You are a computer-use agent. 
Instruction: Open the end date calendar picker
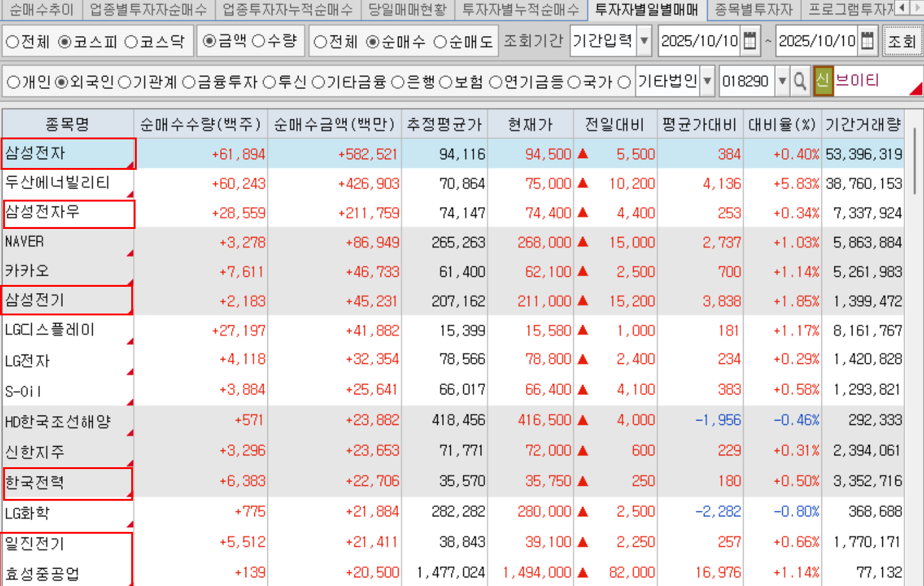pos(867,41)
